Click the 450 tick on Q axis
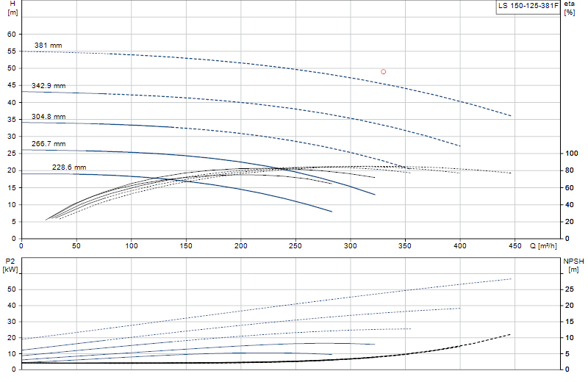The image size is (588, 382). pos(515,246)
